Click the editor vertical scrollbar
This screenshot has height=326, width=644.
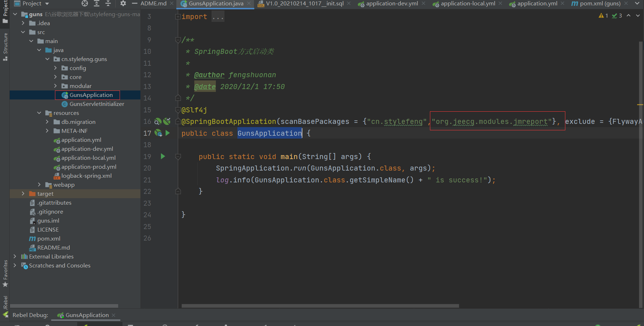coord(641,174)
